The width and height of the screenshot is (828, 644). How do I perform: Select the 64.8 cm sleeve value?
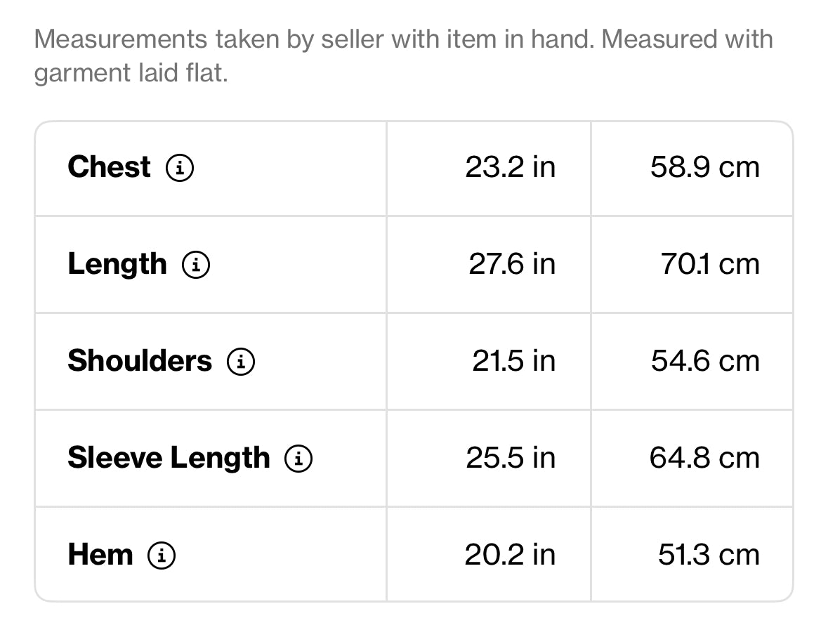[705, 458]
